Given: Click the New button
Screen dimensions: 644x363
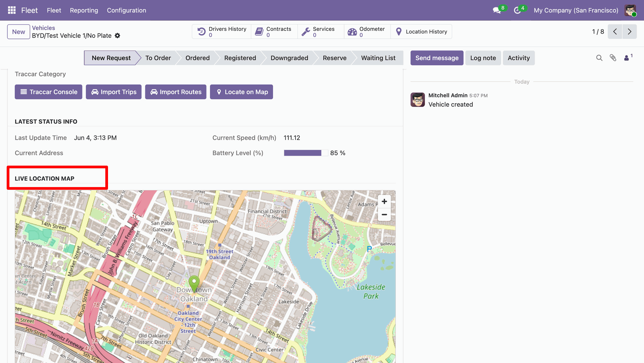Looking at the screenshot, I should pyautogui.click(x=18, y=32).
